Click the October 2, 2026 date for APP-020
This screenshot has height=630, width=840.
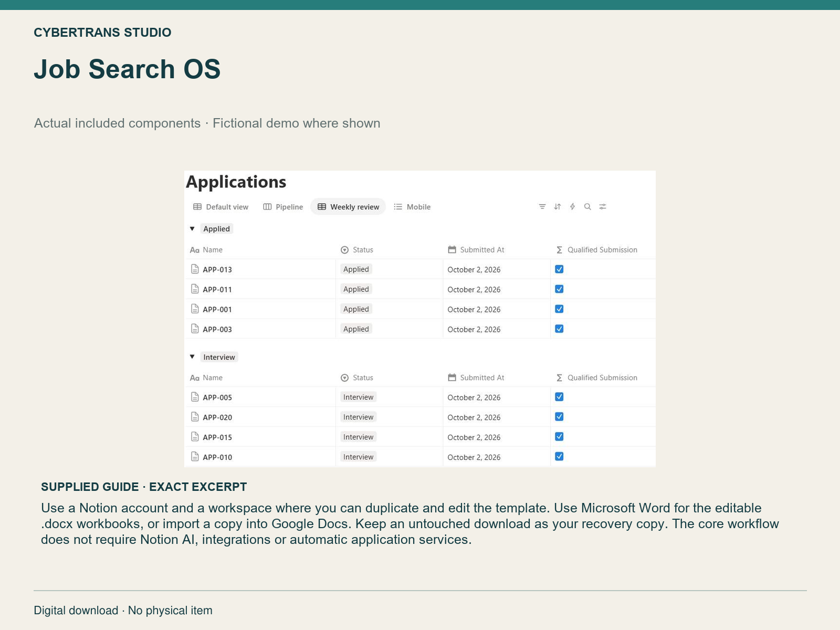[474, 417]
